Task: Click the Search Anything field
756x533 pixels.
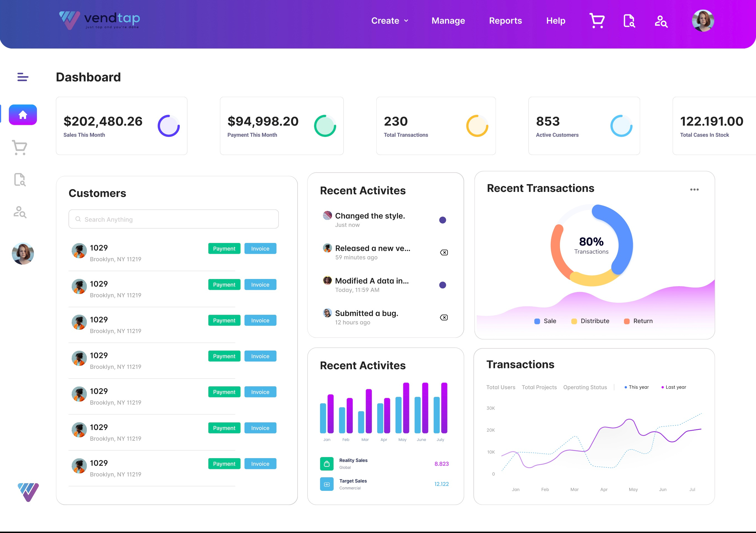Action: coord(174,219)
